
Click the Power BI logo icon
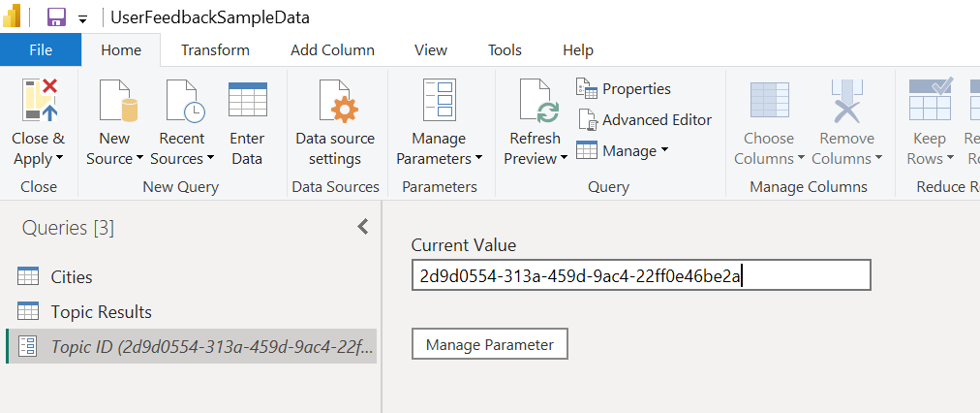(x=12, y=16)
